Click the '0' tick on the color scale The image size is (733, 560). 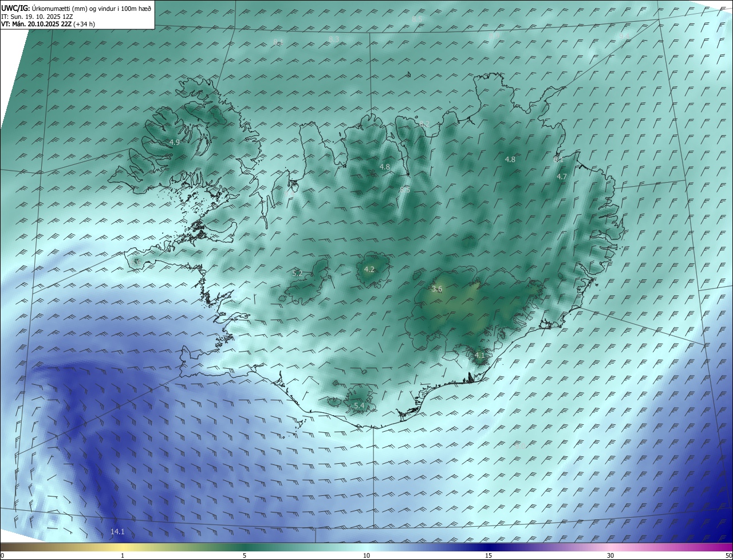point(2,556)
